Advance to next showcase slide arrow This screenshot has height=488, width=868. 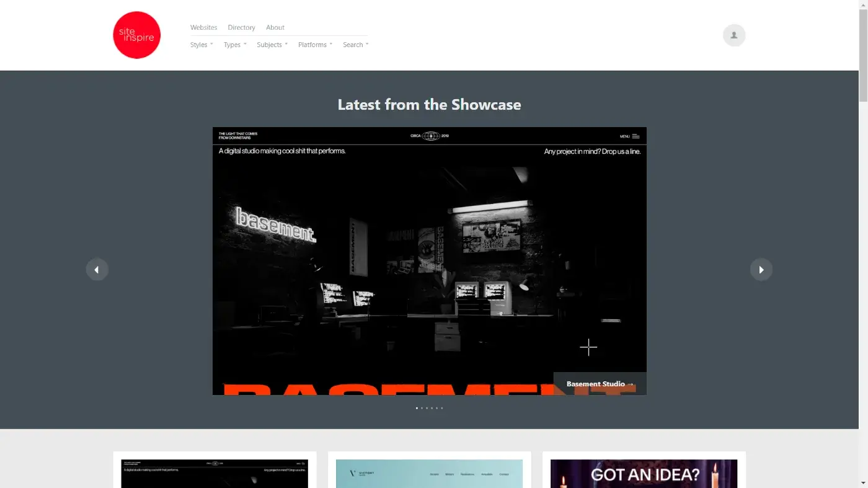click(761, 270)
